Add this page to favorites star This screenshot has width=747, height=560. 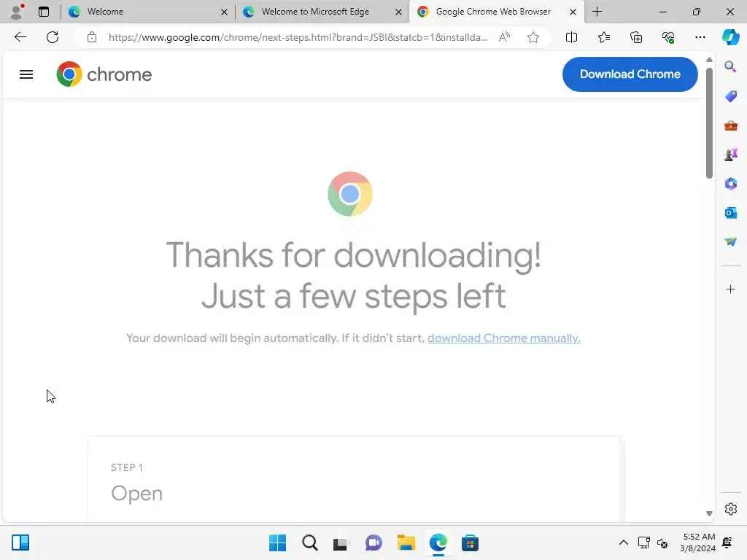(533, 37)
